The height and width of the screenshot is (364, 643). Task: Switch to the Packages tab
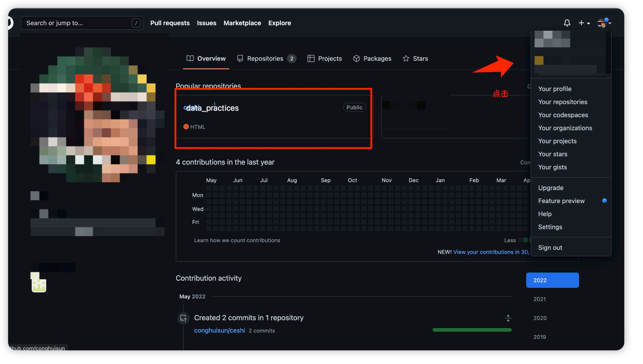tap(372, 59)
